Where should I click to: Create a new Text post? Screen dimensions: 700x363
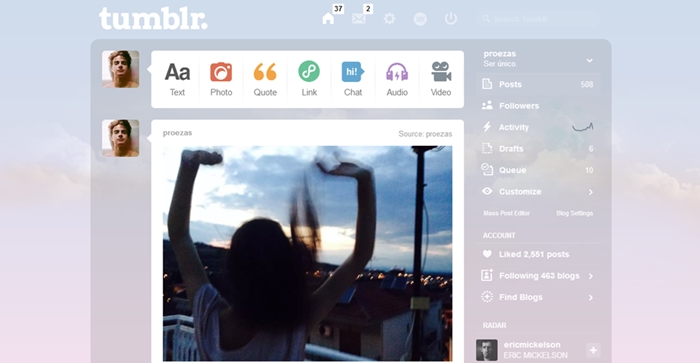(177, 79)
